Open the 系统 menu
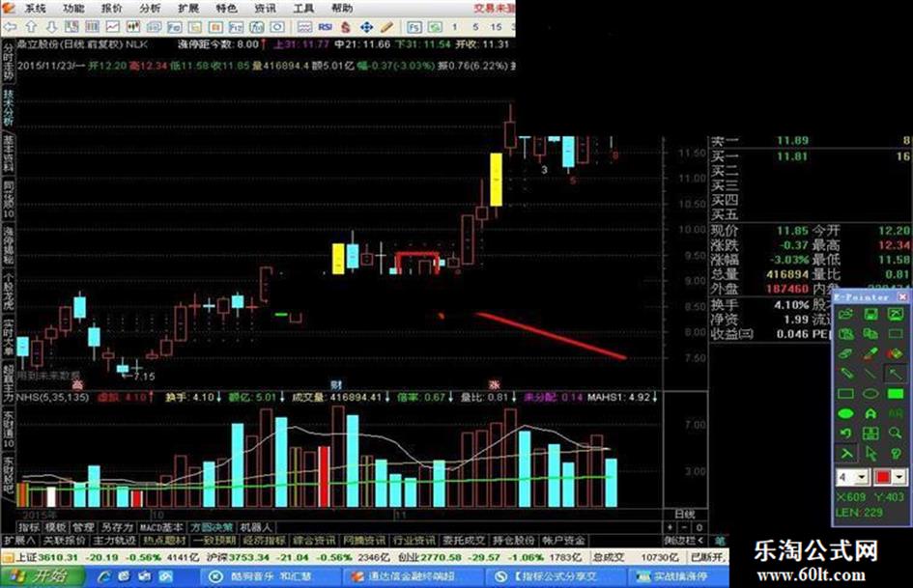913x588 pixels. [x=35, y=8]
